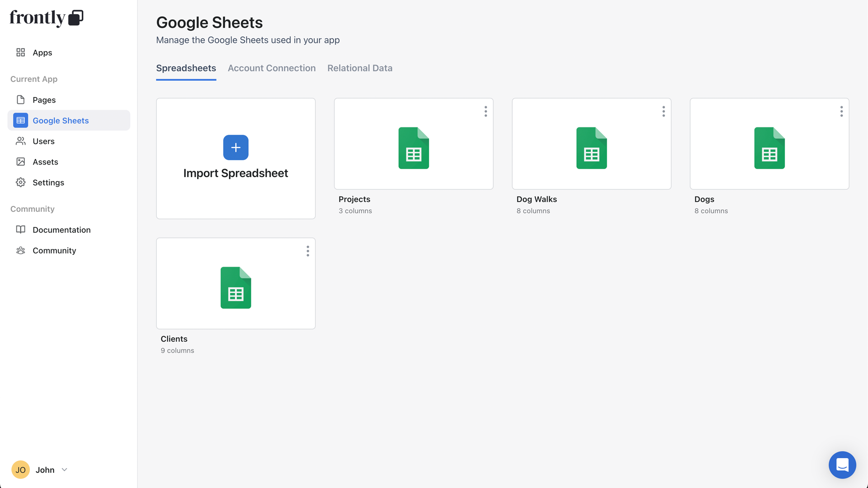
Task: Open the chat support bubble icon
Action: [842, 465]
